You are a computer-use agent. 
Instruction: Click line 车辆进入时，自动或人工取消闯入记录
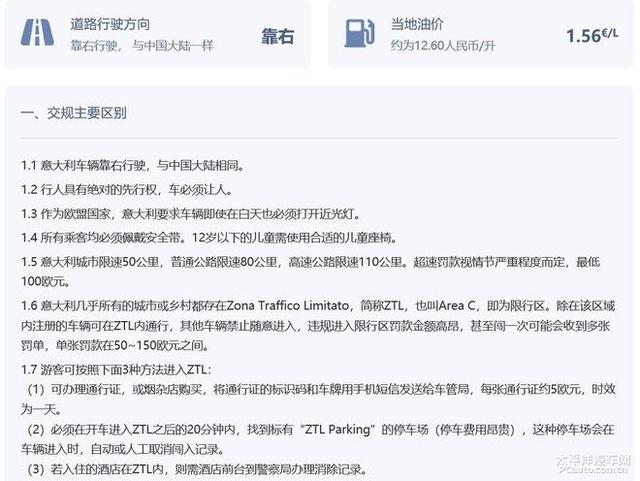pyautogui.click(x=124, y=449)
